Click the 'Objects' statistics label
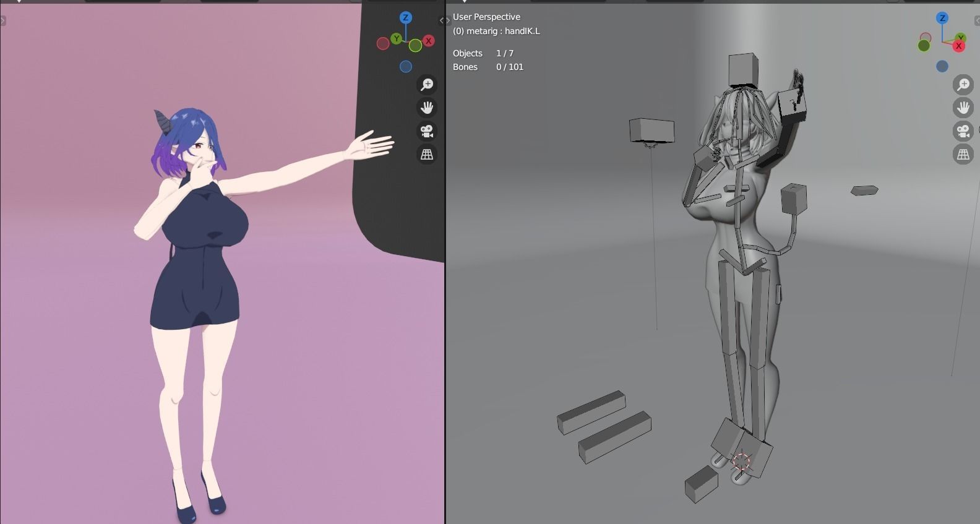This screenshot has height=524, width=980. click(467, 53)
